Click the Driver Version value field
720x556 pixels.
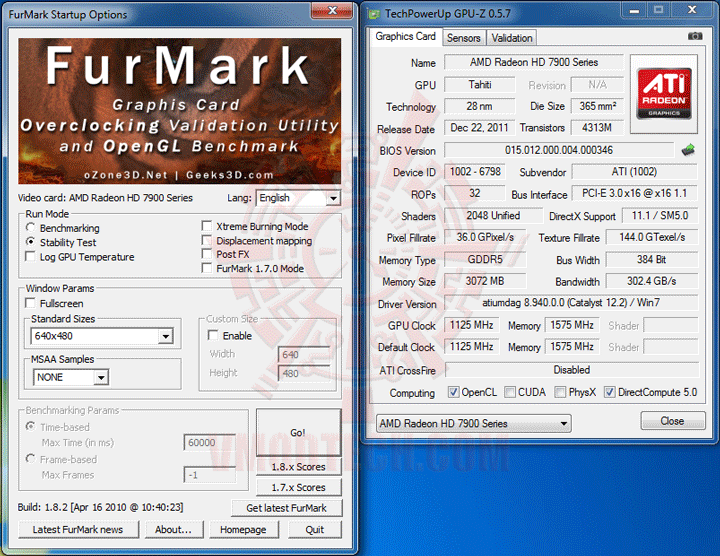click(x=571, y=303)
